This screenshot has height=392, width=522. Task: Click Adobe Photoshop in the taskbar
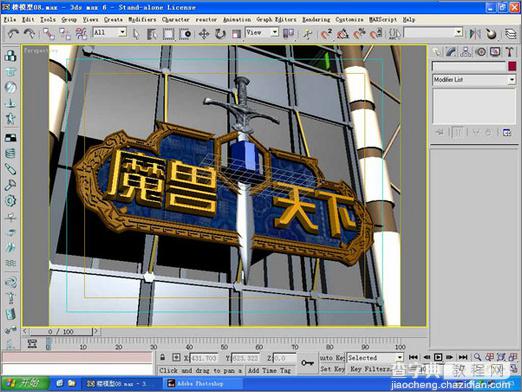(202, 384)
